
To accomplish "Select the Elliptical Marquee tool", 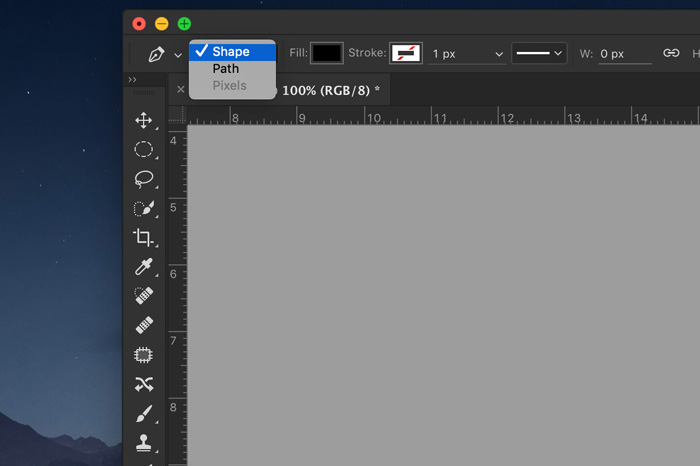I will tap(143, 149).
